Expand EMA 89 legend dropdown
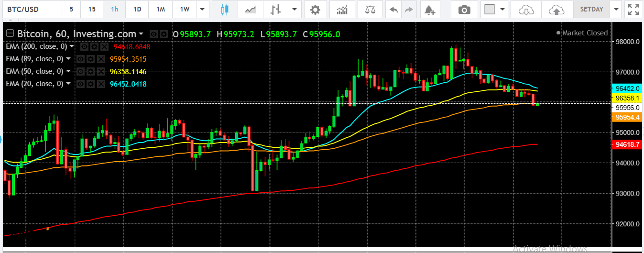The height and width of the screenshot is (253, 644). [68, 59]
